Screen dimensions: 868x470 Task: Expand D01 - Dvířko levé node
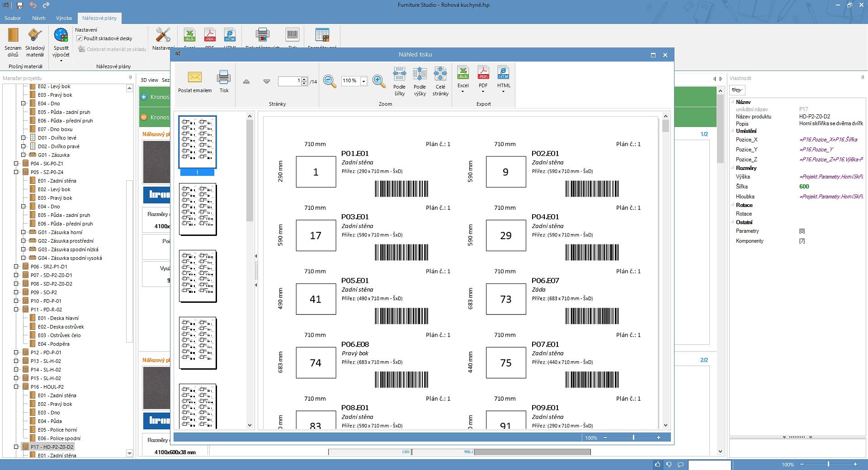pos(24,138)
